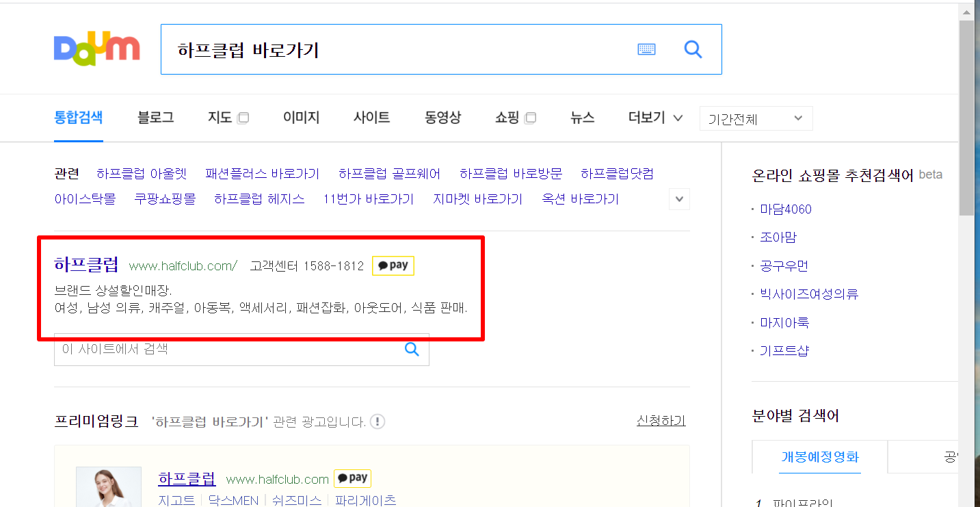The image size is (980, 507).
Task: Click related search 쿠팡쇼핑몰
Action: point(165,199)
